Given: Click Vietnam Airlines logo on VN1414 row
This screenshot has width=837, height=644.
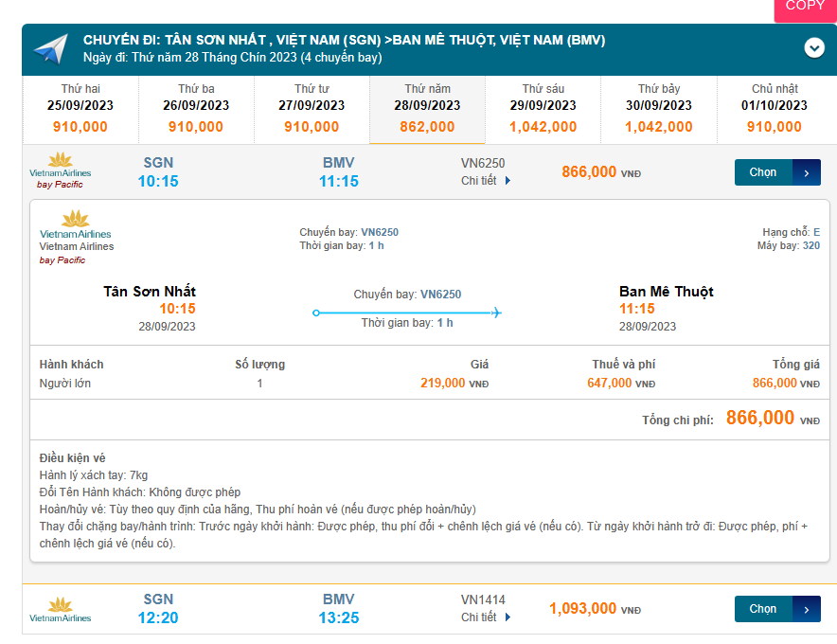Looking at the screenshot, I should (61, 610).
